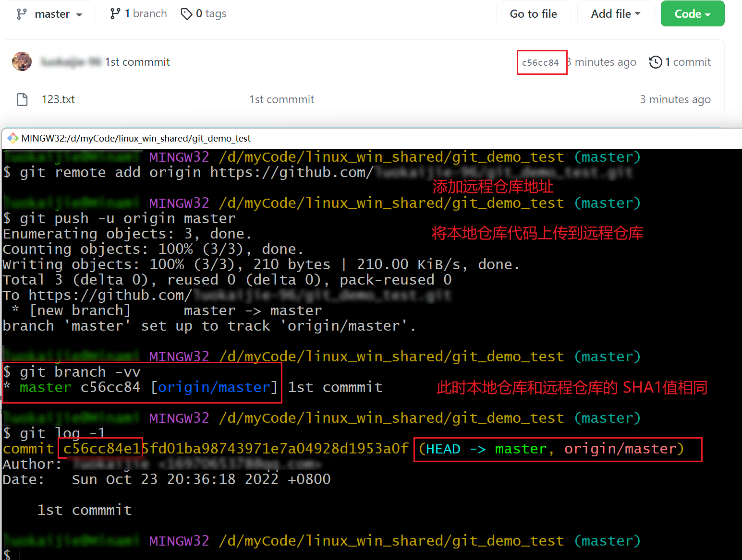The height and width of the screenshot is (560, 742).
Task: Click 'git remote add origin' command line
Action: coord(318,172)
